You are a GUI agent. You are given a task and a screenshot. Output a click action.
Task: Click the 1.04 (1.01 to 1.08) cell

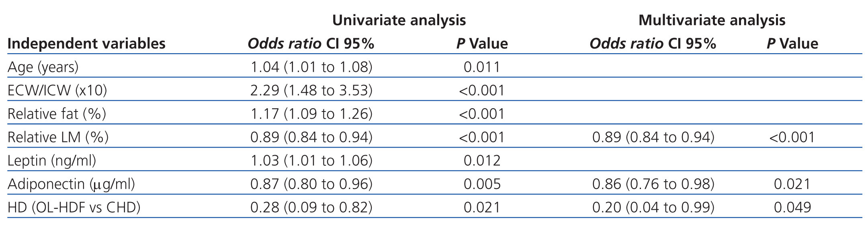(311, 67)
